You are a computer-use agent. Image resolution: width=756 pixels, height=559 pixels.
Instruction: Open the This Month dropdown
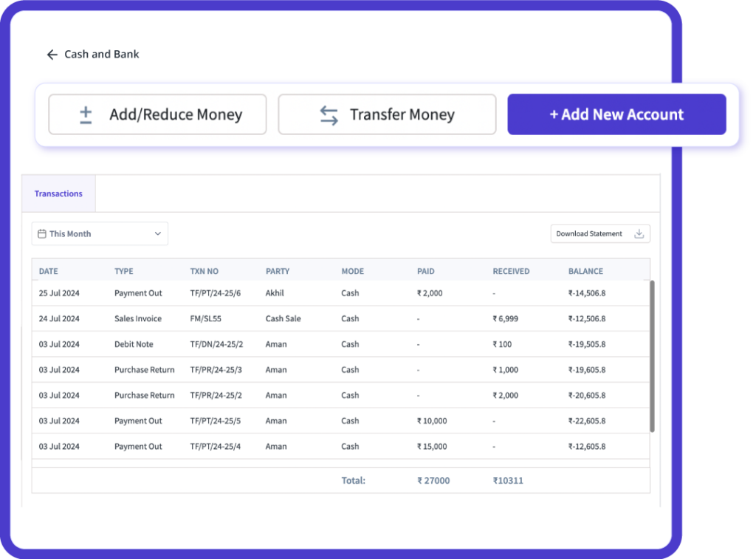pos(99,233)
